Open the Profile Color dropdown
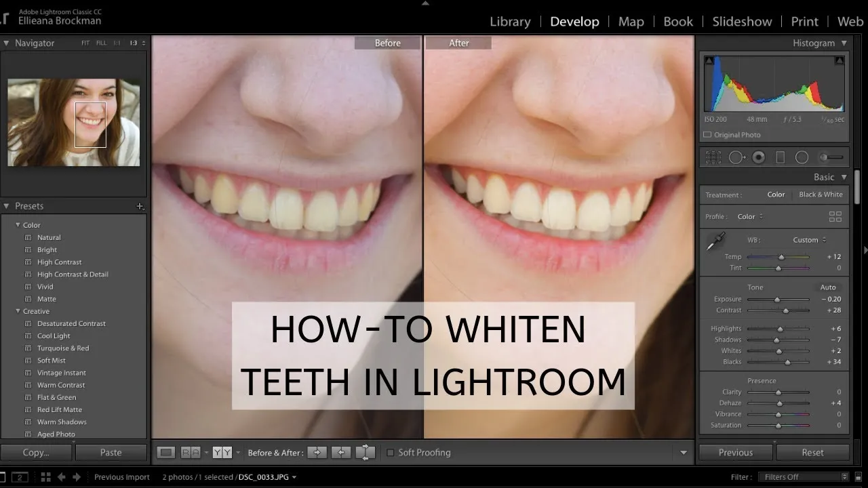 750,217
